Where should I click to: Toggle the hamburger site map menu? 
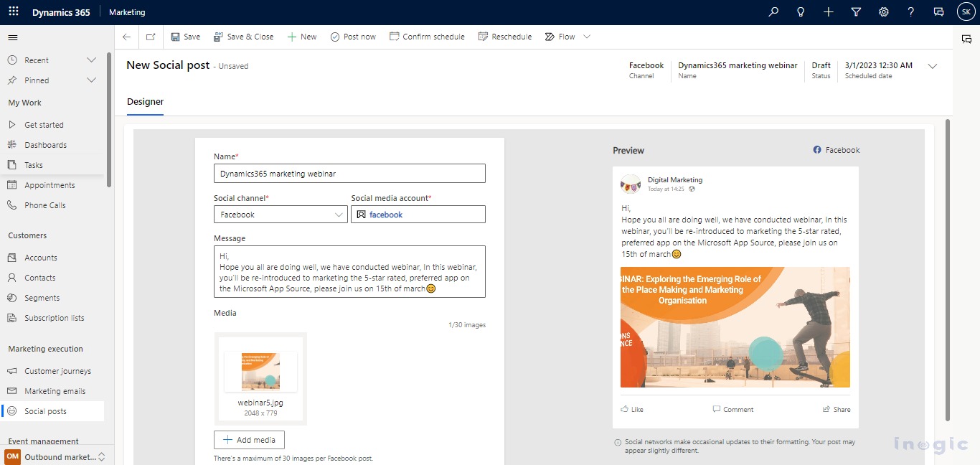point(13,37)
